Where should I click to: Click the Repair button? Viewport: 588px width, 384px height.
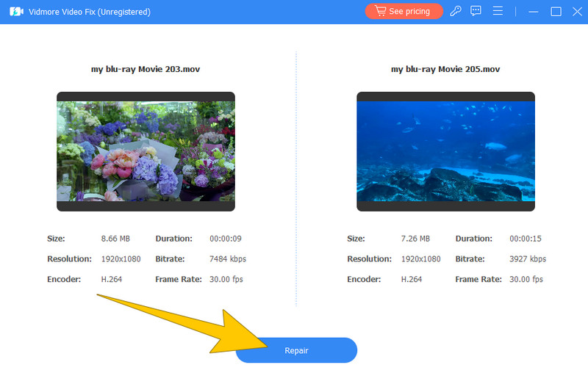296,350
